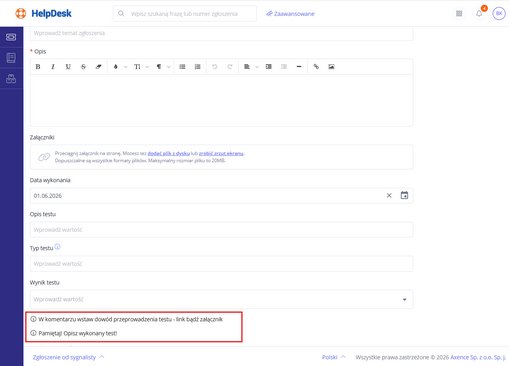Click the Załączniki label

(x=42, y=137)
